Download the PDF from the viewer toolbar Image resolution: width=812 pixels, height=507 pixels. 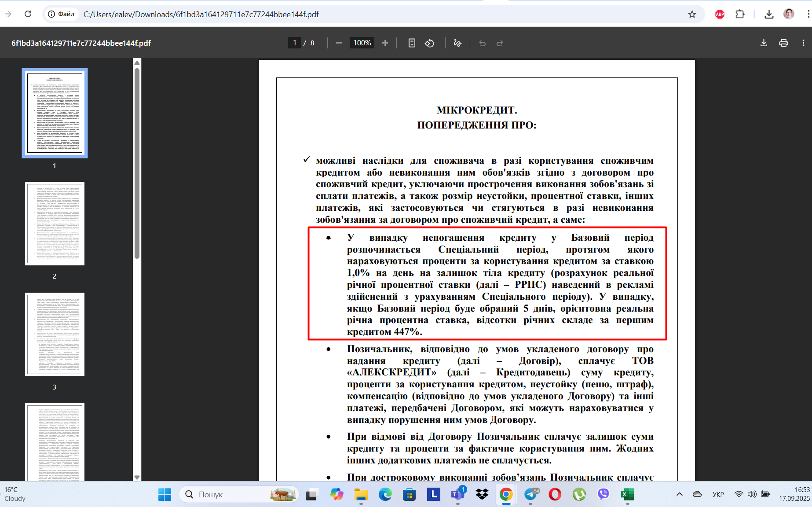(764, 43)
